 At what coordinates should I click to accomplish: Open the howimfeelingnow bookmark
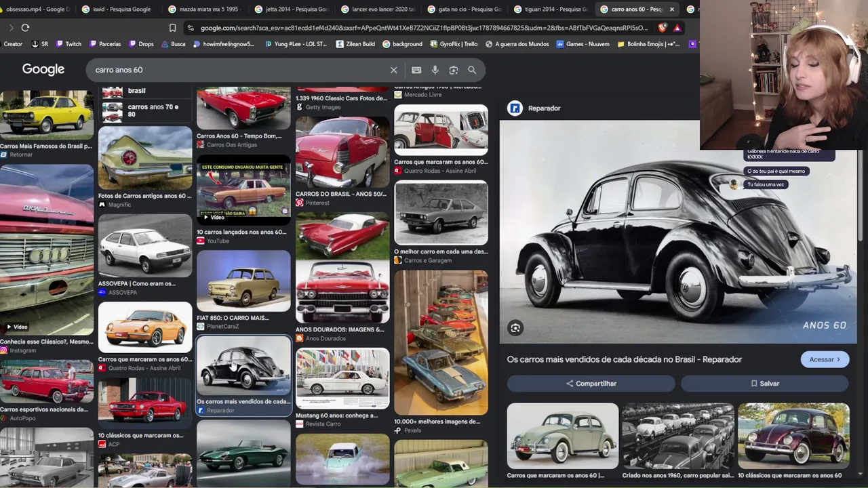224,44
